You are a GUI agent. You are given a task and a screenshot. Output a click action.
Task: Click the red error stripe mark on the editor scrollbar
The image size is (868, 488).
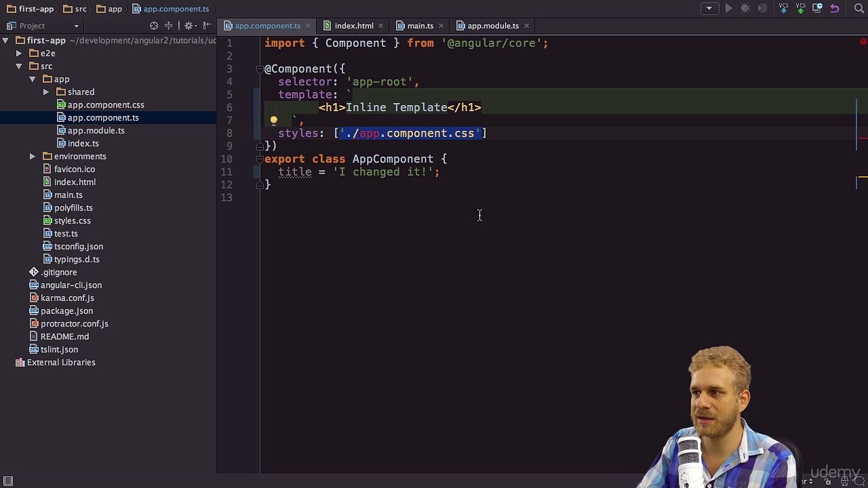coord(863,138)
